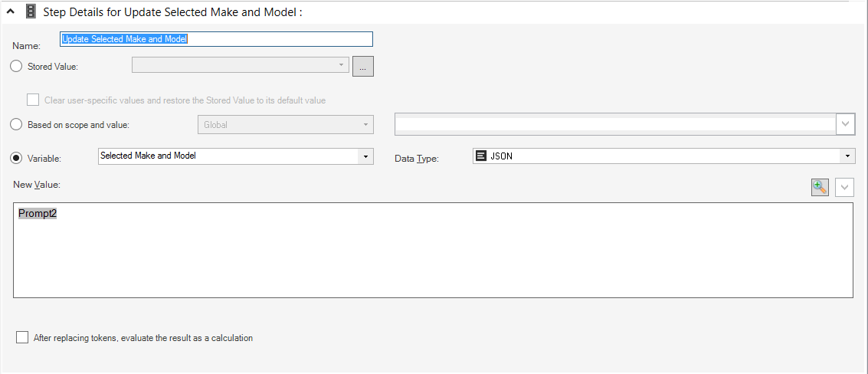The height and width of the screenshot is (374, 868).
Task: Click the scope value text field
Action: coord(615,123)
